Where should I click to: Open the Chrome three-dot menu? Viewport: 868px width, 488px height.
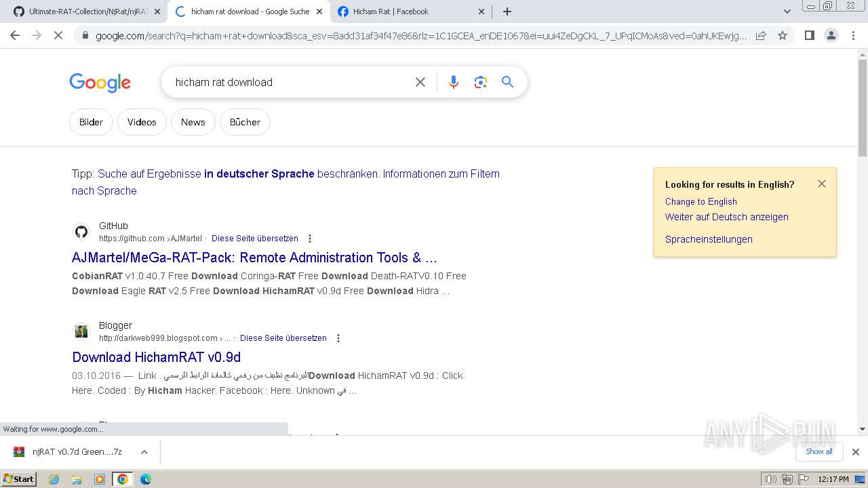click(854, 35)
